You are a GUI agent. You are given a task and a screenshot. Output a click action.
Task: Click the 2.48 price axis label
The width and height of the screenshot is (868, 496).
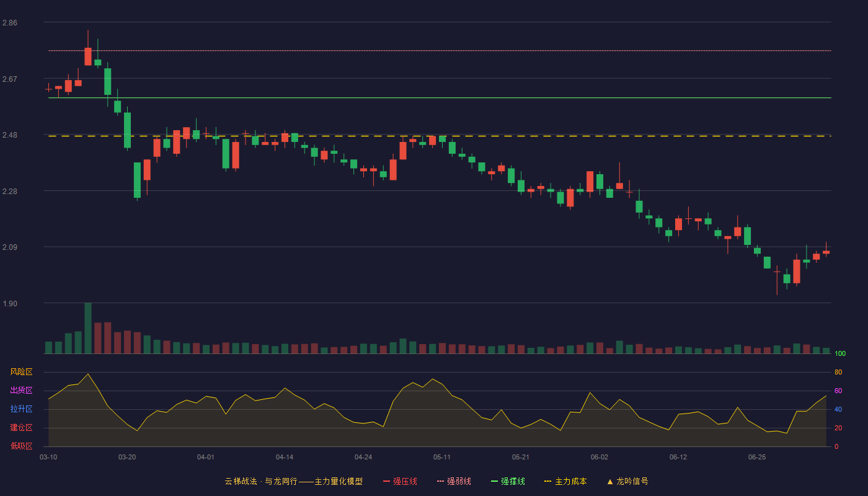click(10, 135)
